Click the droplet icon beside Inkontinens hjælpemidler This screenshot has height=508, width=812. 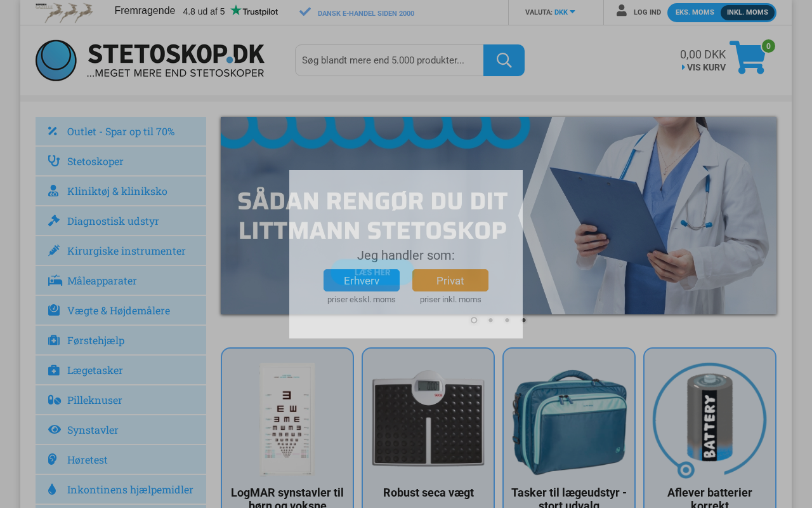point(53,489)
